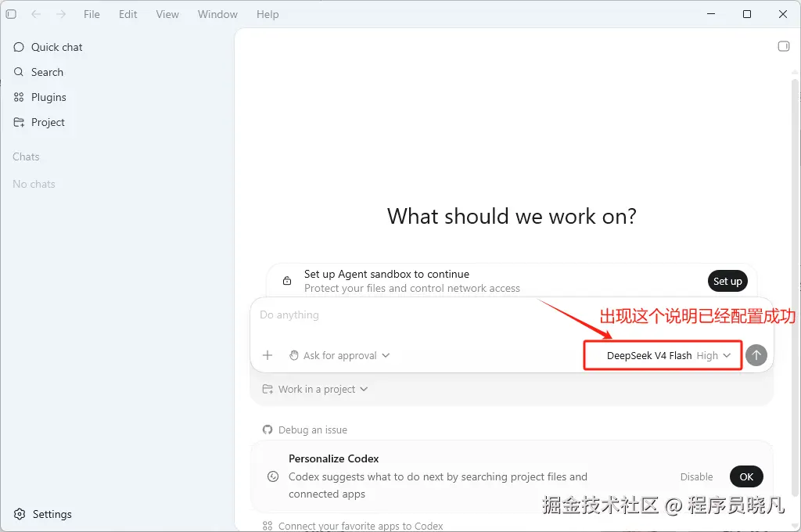Image resolution: width=801 pixels, height=532 pixels.
Task: Click the Set up button for Agent sandbox
Action: 727,281
